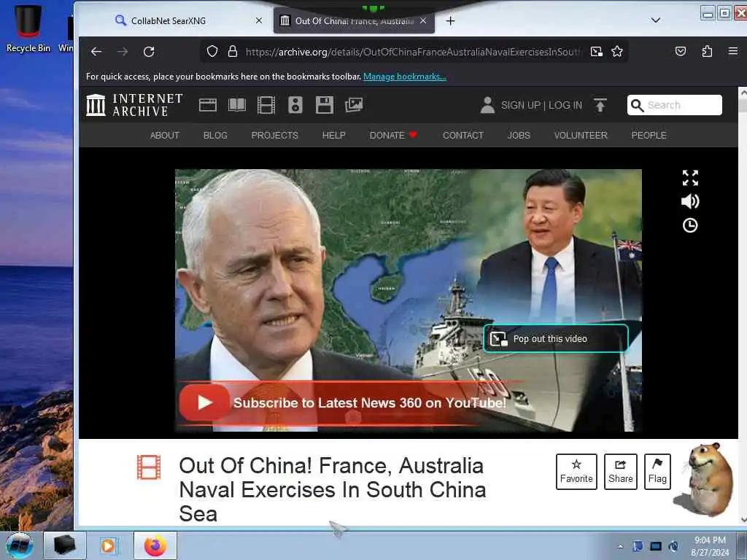Mute the video with volume icon
This screenshot has height=560, width=747.
click(x=690, y=201)
